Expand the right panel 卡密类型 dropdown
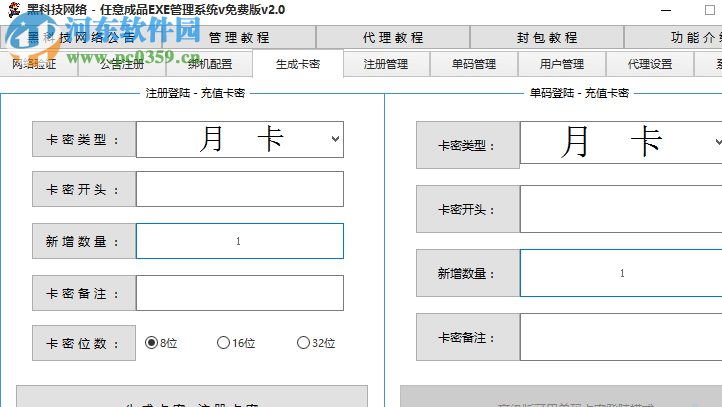Image resolution: width=722 pixels, height=407 pixels. [x=717, y=142]
